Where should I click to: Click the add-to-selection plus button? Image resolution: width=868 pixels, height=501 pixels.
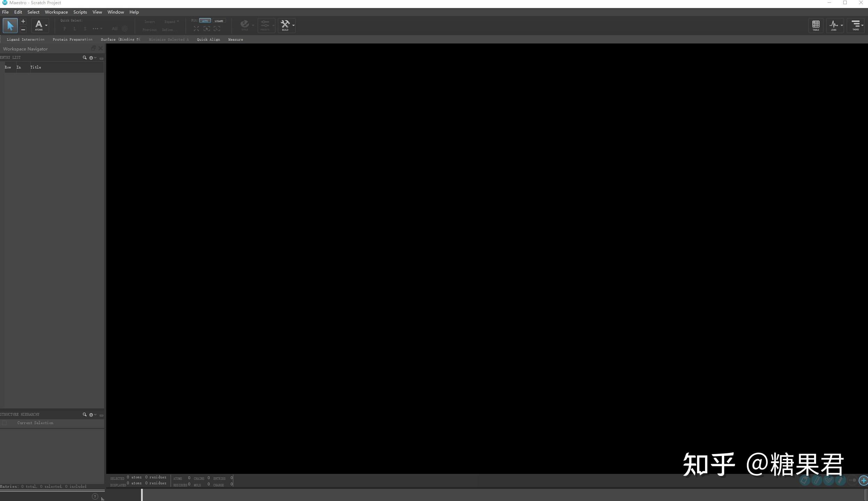[23, 21]
